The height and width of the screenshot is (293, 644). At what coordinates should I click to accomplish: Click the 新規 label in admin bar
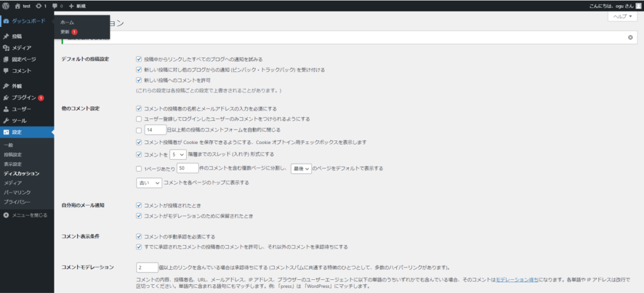[x=80, y=6]
